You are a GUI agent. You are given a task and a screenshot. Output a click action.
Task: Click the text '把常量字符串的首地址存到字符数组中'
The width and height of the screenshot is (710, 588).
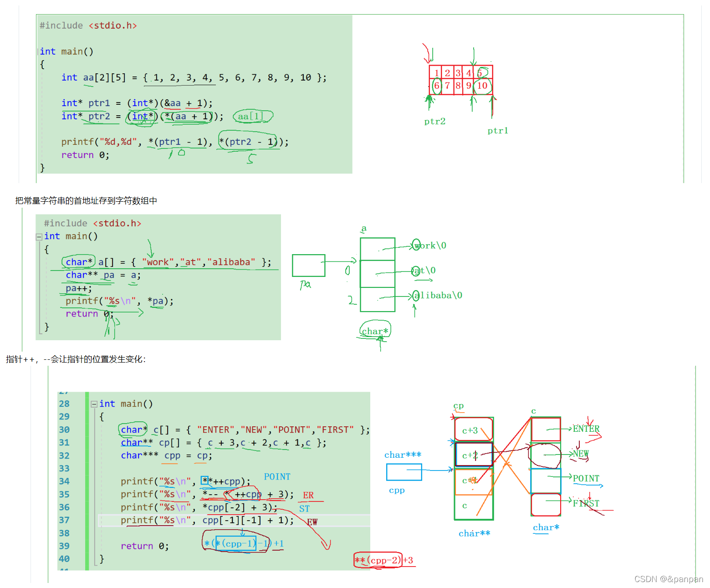pos(86,201)
